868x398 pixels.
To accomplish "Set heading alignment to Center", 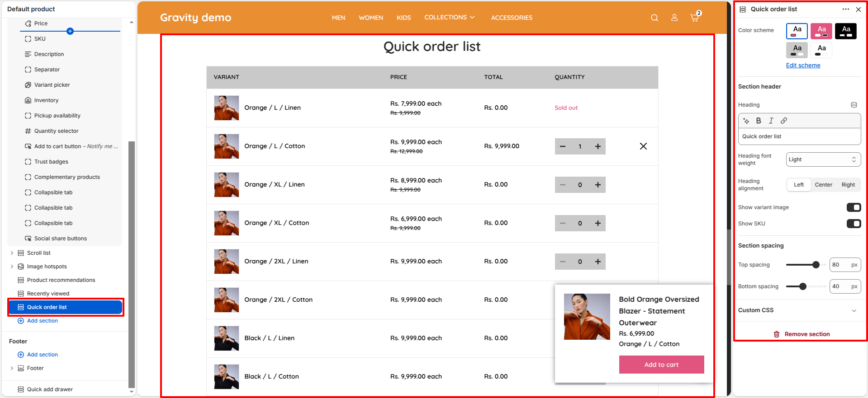I will click(x=823, y=185).
